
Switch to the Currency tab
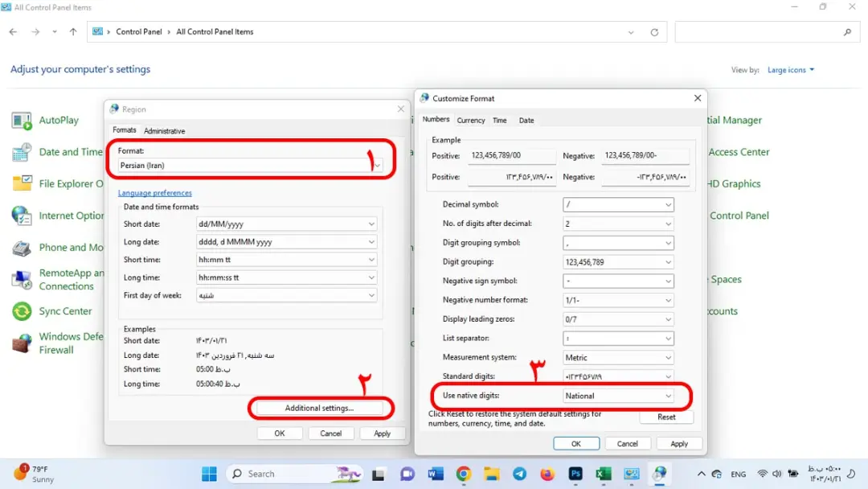click(470, 120)
